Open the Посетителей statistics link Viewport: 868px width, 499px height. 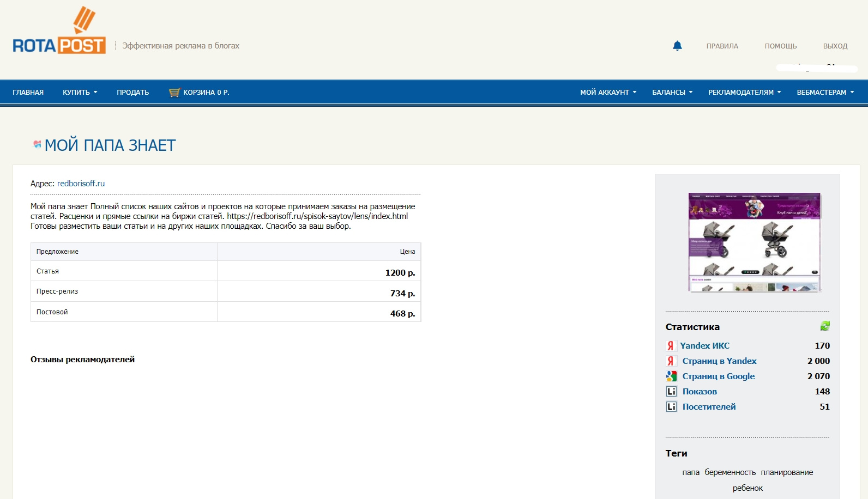pos(709,406)
